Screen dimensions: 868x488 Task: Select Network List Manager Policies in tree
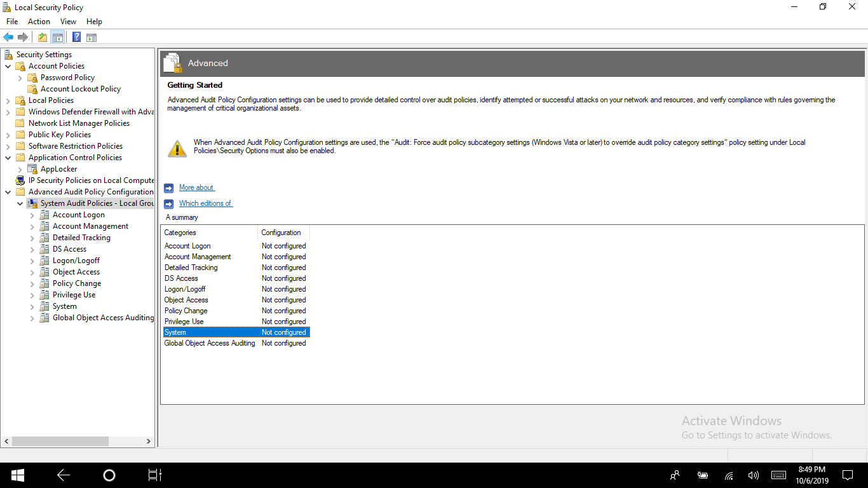tap(79, 123)
